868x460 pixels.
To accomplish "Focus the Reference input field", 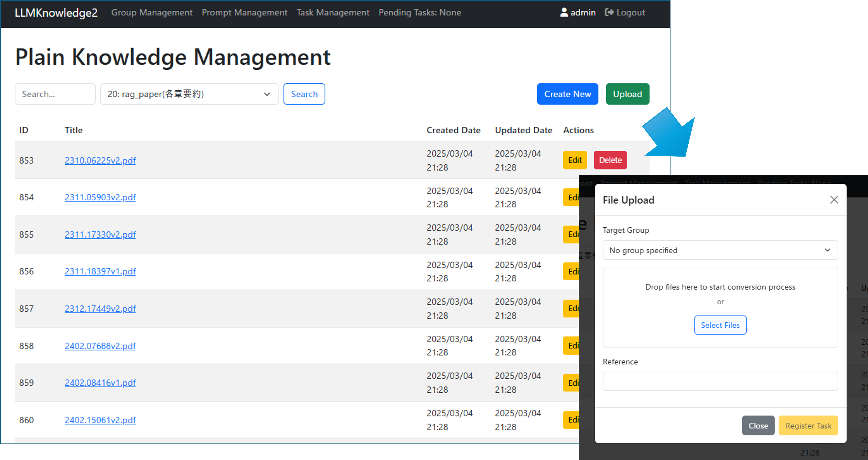I will click(x=720, y=381).
